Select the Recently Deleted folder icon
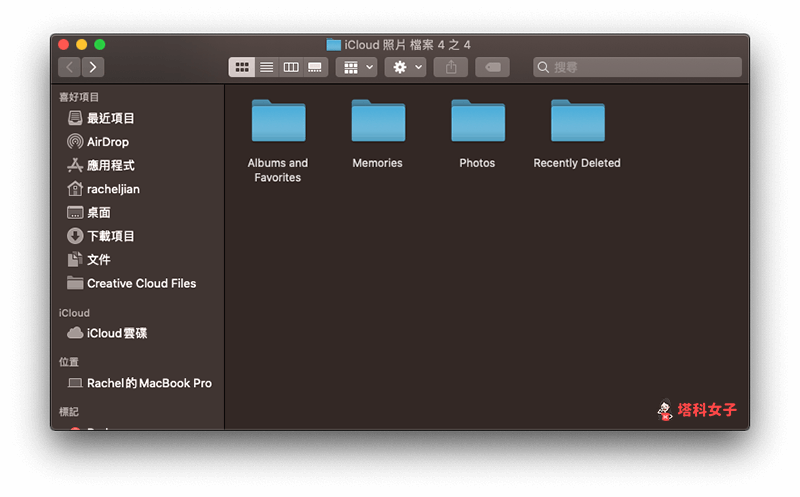The image size is (800, 497). point(578,120)
